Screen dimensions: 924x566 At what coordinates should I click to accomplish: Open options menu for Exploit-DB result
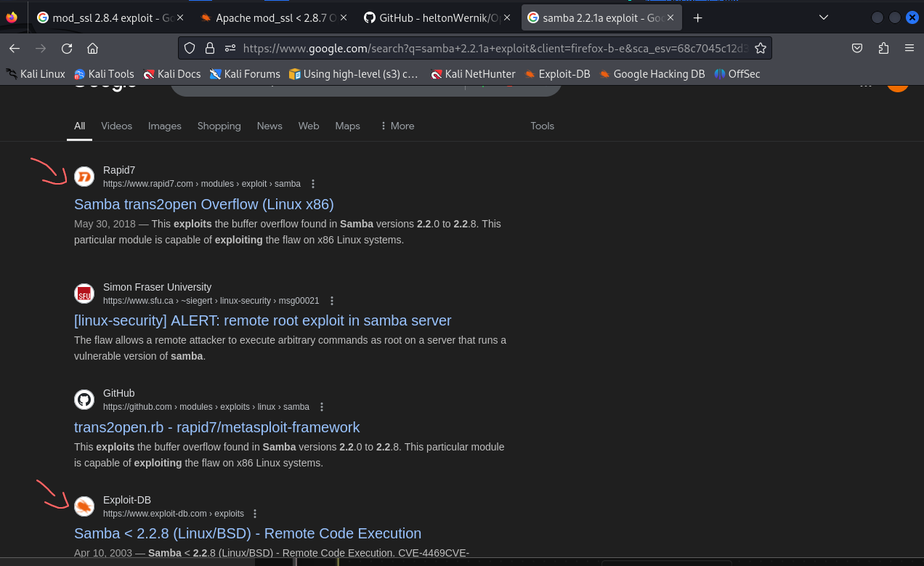255,514
